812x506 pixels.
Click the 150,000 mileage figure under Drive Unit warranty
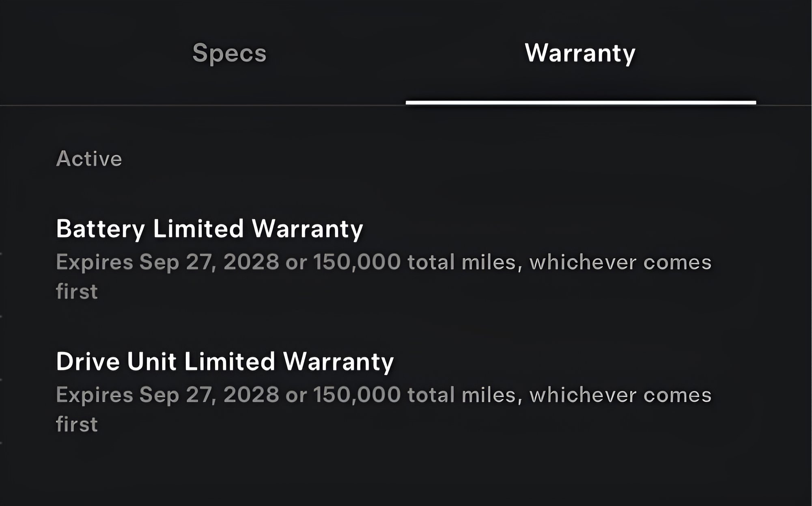(x=357, y=395)
